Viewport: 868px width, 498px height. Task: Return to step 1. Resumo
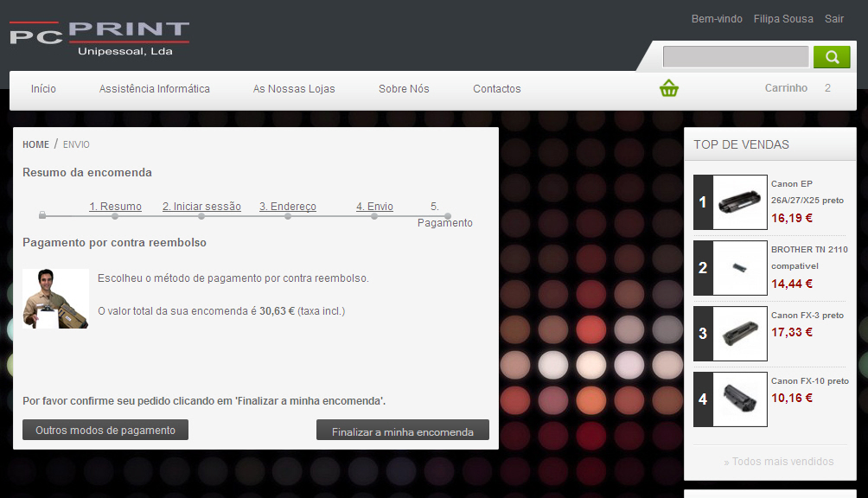tap(115, 207)
